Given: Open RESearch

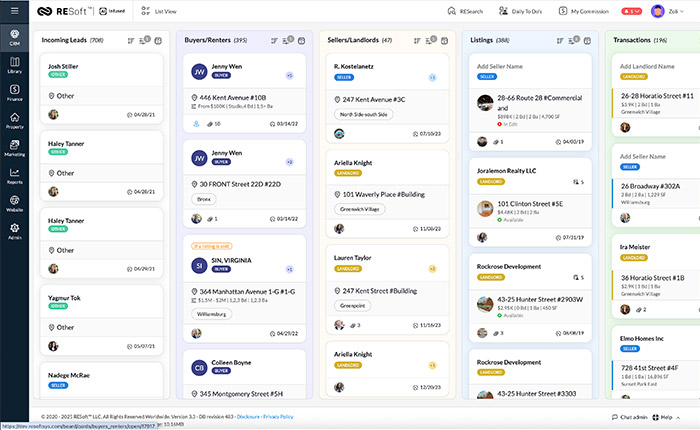Looking at the screenshot, I should [465, 11].
